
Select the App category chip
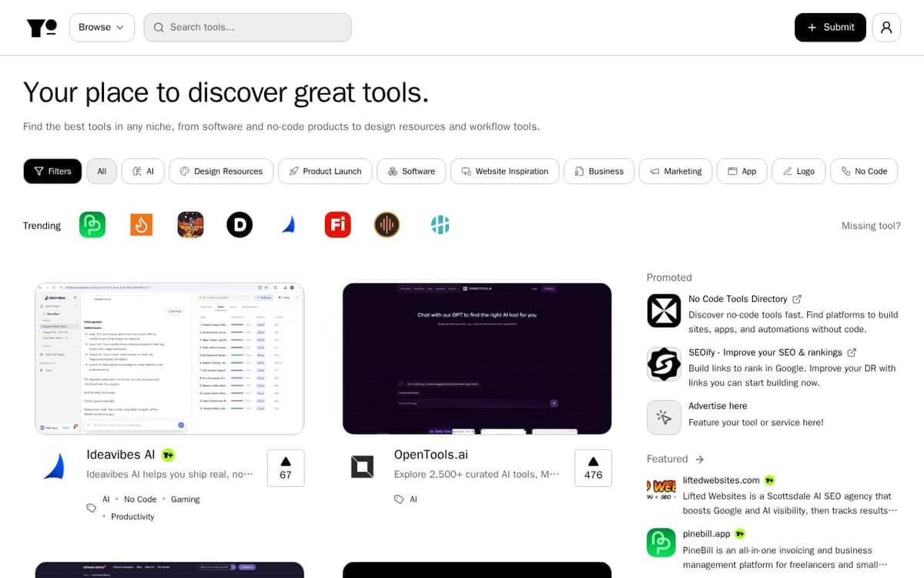point(742,171)
